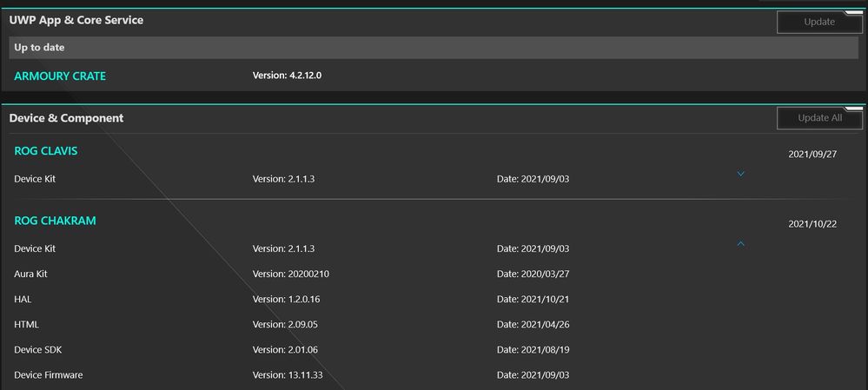Select the ROG CLAVIS 'Device Kit' row label

[x=35, y=179]
